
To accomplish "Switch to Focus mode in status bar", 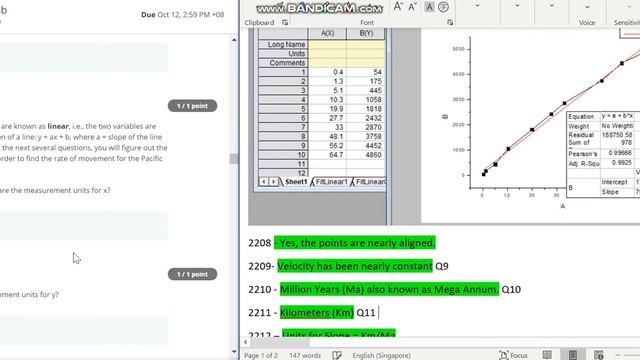I will [513, 355].
